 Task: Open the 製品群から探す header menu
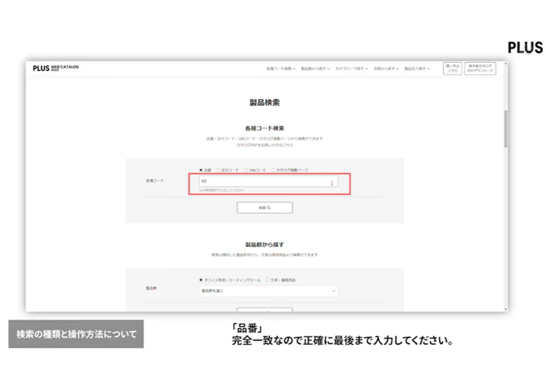coord(315,69)
